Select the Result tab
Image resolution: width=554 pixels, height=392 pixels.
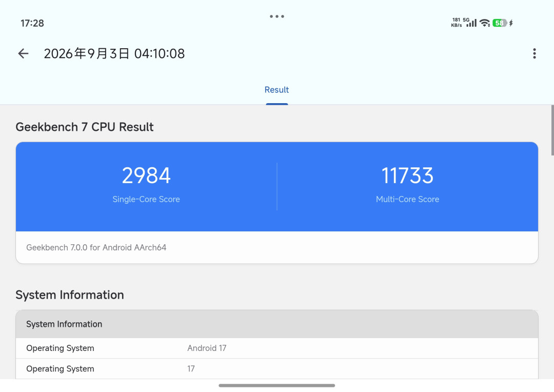(276, 90)
